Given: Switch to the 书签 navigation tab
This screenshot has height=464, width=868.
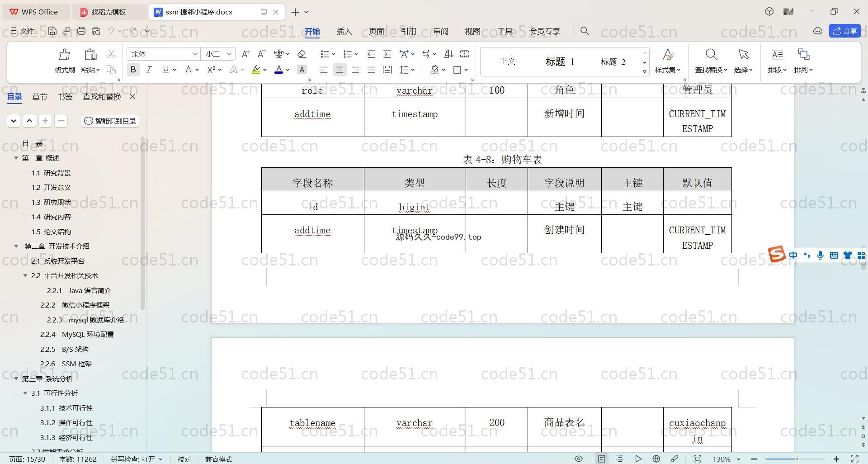Looking at the screenshot, I should [x=65, y=96].
